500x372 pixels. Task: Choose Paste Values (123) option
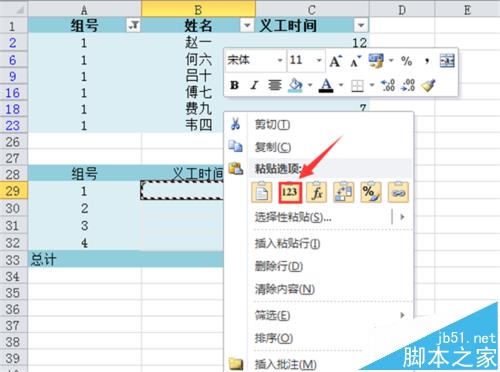(x=289, y=192)
